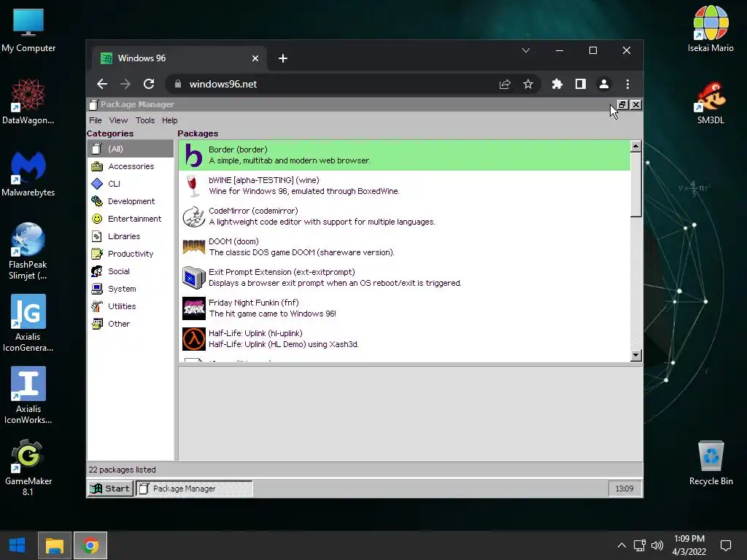Click Chrome icon in host taskbar
Screen dimensions: 747x560
[x=90, y=545]
